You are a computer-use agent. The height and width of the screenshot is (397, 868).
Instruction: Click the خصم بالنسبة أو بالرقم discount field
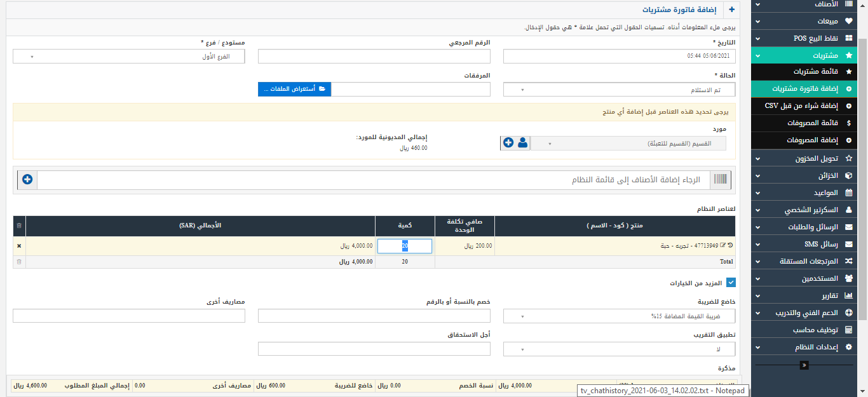[374, 316]
